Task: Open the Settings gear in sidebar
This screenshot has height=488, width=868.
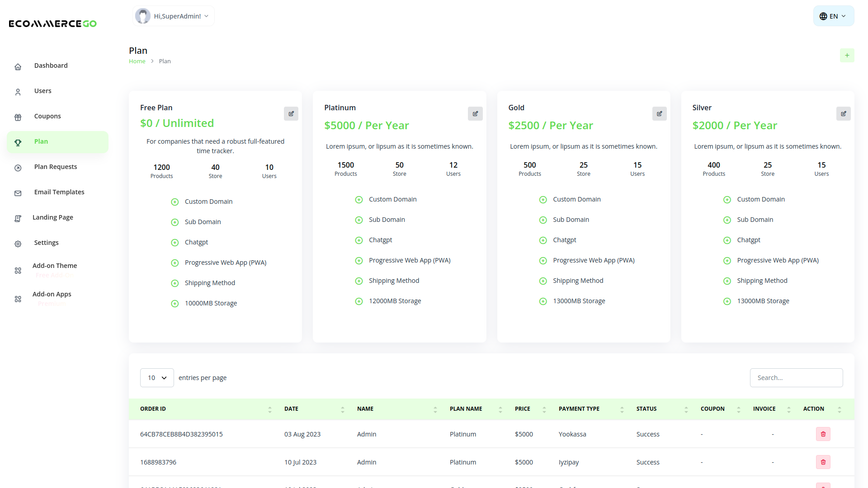Action: pos(18,244)
